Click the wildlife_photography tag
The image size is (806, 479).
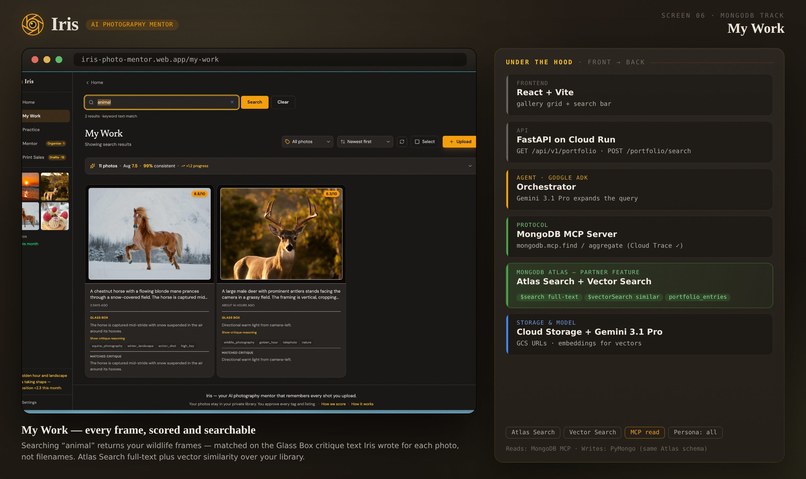239,342
